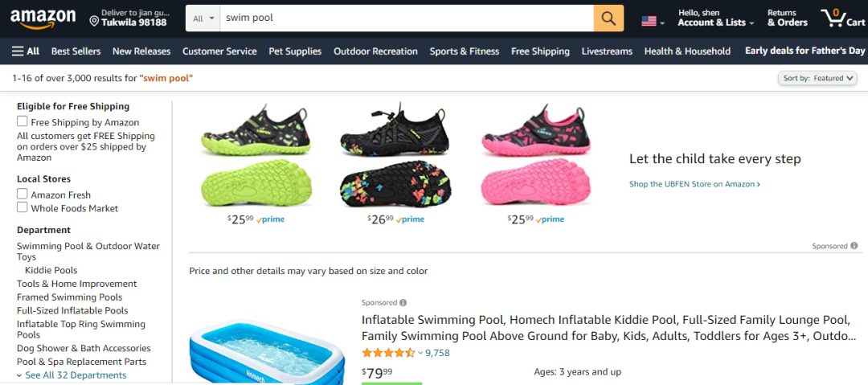Image resolution: width=868 pixels, height=385 pixels.
Task: Click the orange search magnifier button
Action: point(608,18)
